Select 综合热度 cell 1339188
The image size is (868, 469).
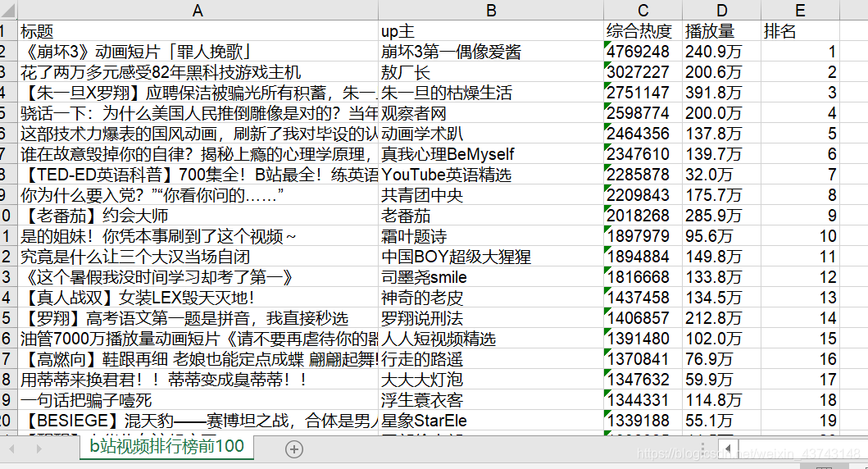coord(643,421)
